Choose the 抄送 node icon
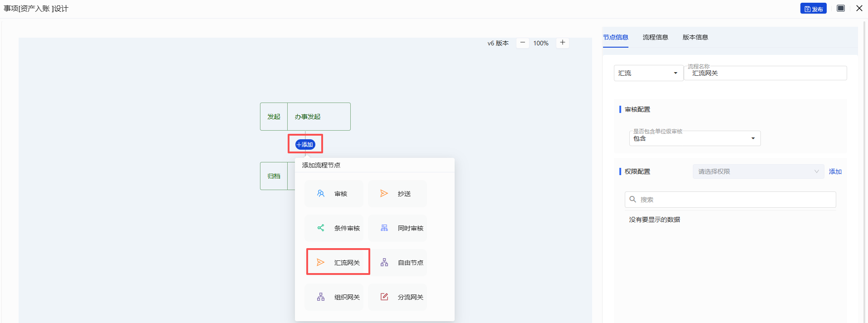The image size is (868, 323). 384,194
